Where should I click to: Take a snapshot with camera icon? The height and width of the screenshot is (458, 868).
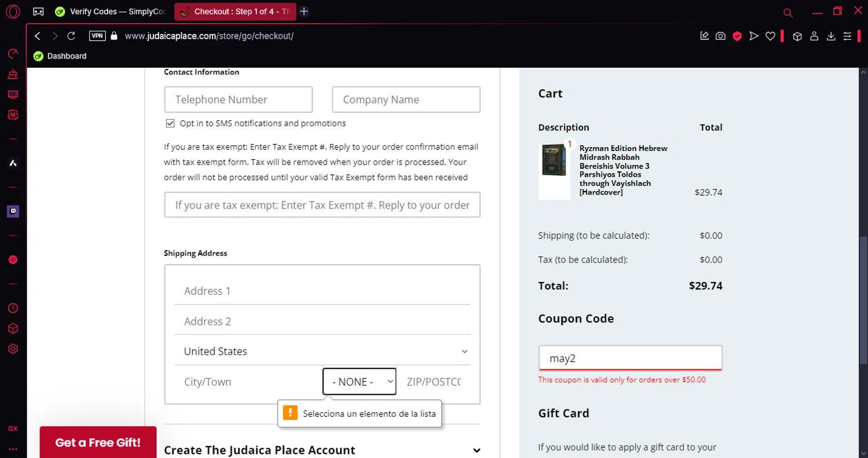(720, 36)
